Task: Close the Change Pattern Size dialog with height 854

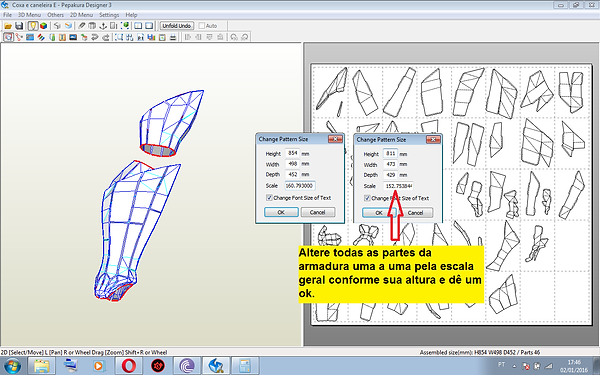Action: (335, 139)
